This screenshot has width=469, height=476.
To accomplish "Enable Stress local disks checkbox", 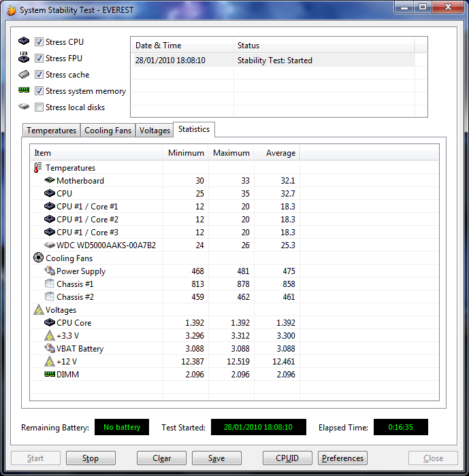I will (39, 107).
